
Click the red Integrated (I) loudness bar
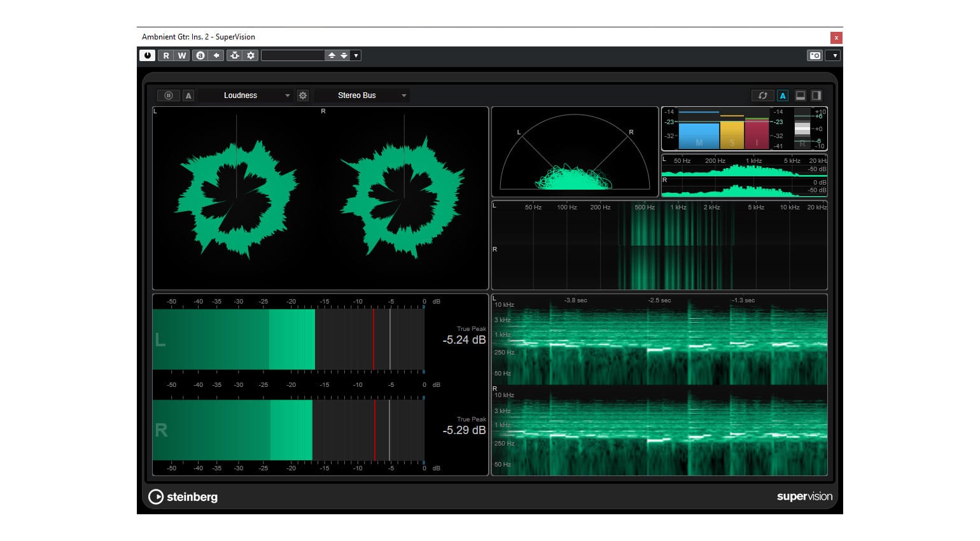point(757,134)
